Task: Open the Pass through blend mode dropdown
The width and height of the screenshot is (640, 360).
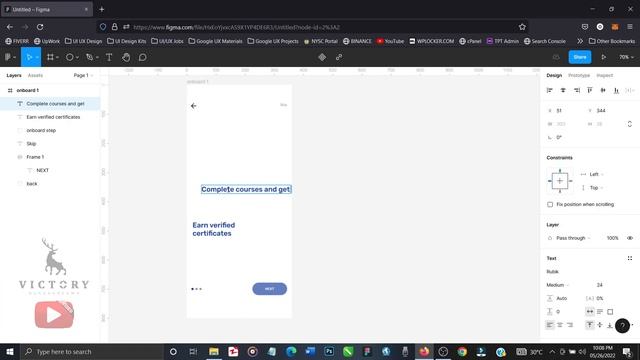Action: pyautogui.click(x=573, y=238)
